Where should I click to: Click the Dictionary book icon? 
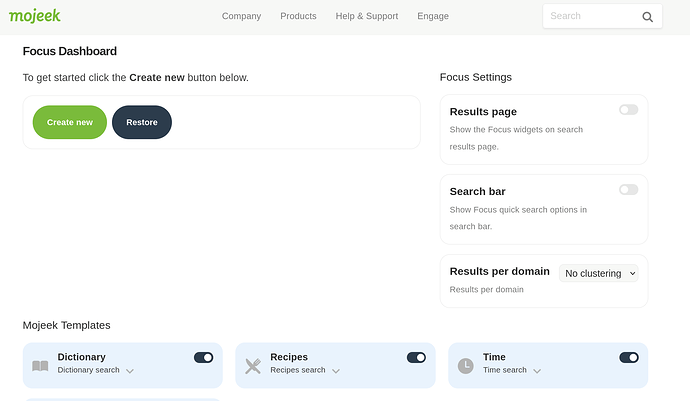tap(40, 366)
